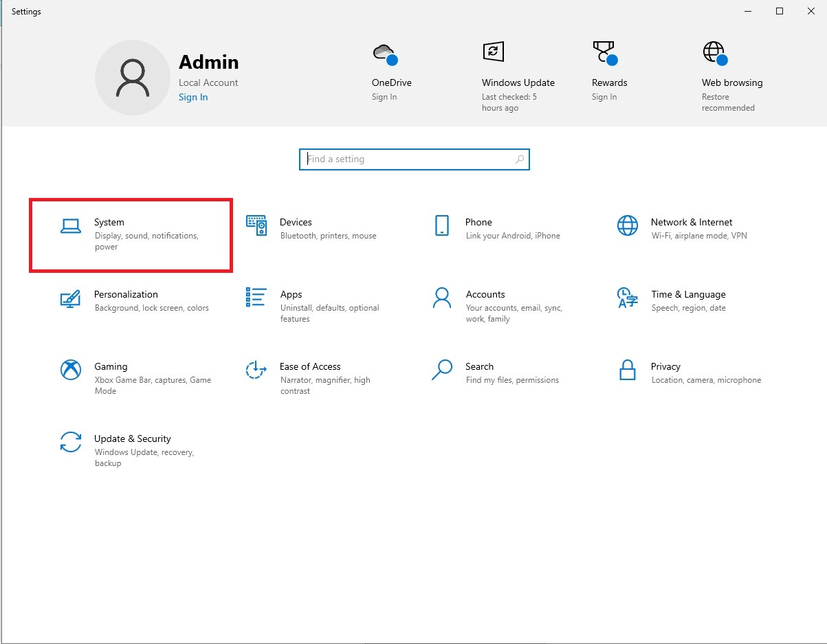The image size is (827, 644).
Task: Open the Apps list icon
Action: pyautogui.click(x=256, y=298)
